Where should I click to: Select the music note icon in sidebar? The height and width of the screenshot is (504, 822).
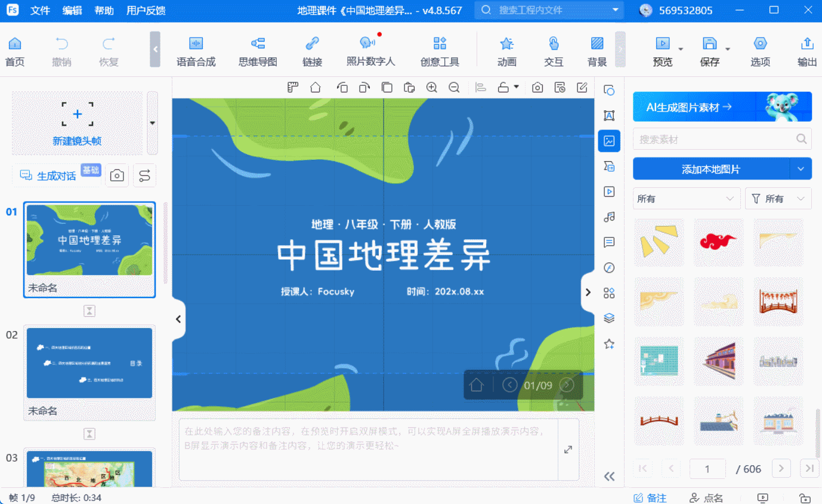(x=609, y=217)
